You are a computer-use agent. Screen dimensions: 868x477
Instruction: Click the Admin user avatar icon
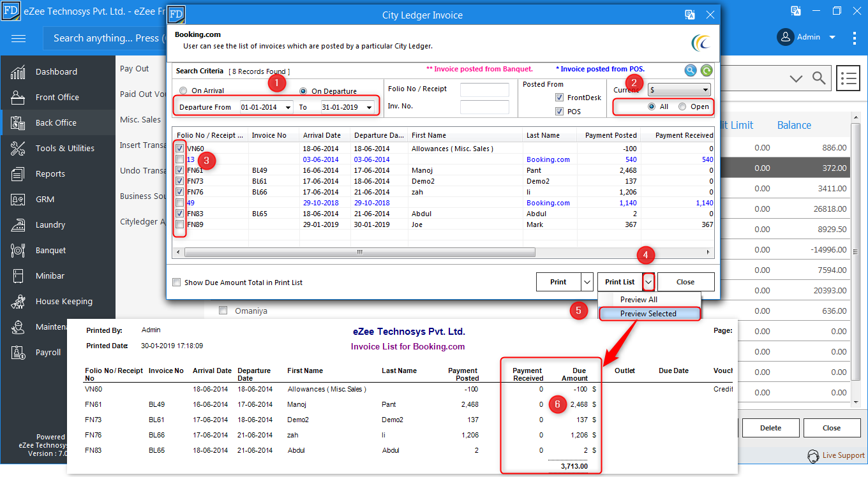pos(785,37)
